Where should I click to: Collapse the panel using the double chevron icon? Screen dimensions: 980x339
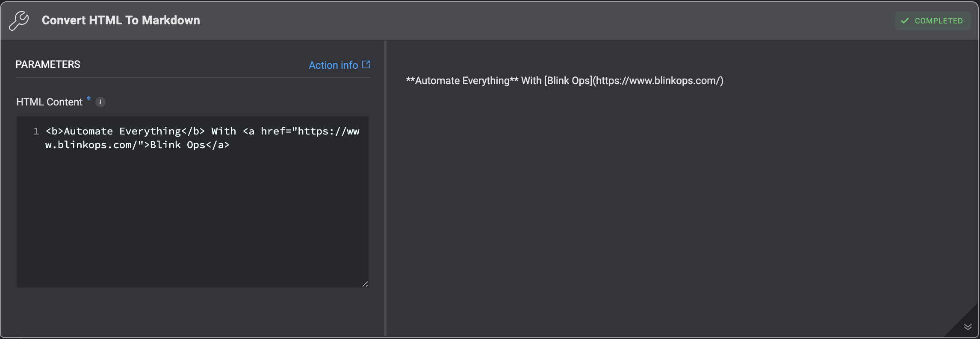pos(968,327)
